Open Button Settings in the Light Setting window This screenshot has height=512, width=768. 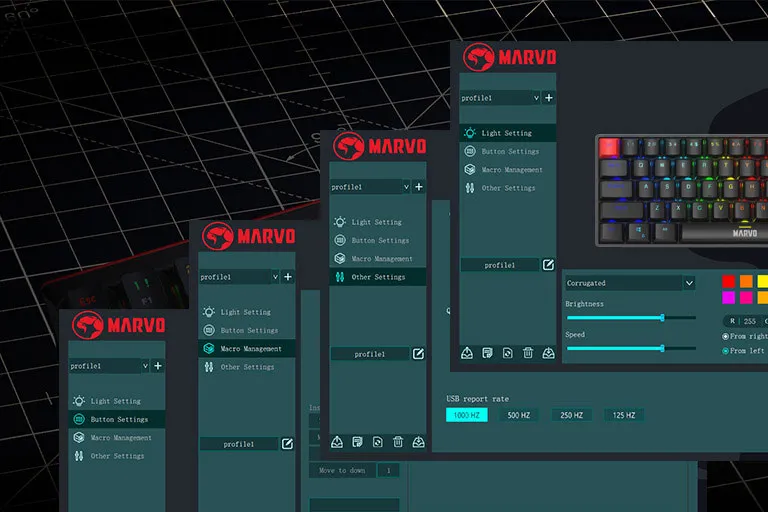[x=507, y=151]
